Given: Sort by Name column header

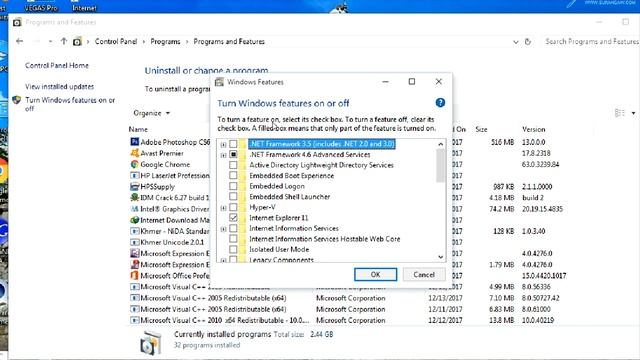Looking at the screenshot, I should tap(138, 129).
